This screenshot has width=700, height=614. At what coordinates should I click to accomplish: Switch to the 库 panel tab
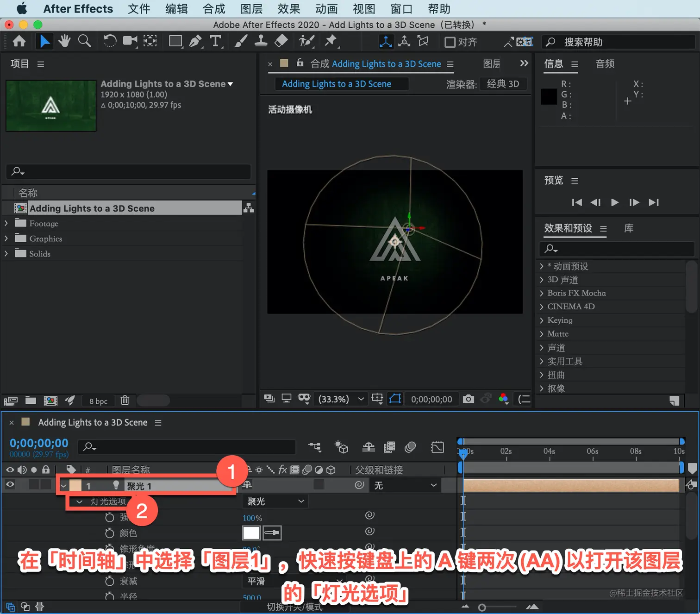(629, 228)
